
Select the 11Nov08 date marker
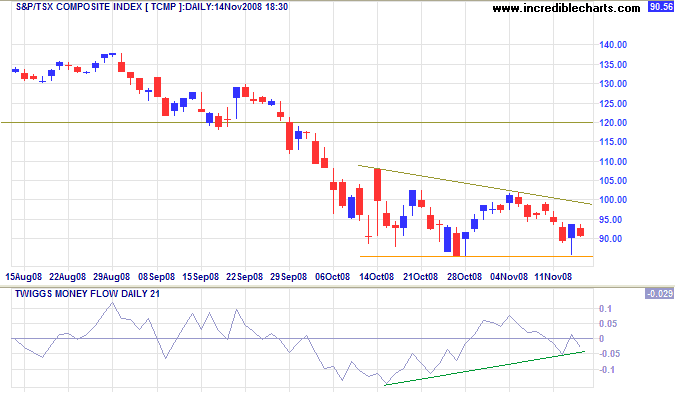[553, 277]
